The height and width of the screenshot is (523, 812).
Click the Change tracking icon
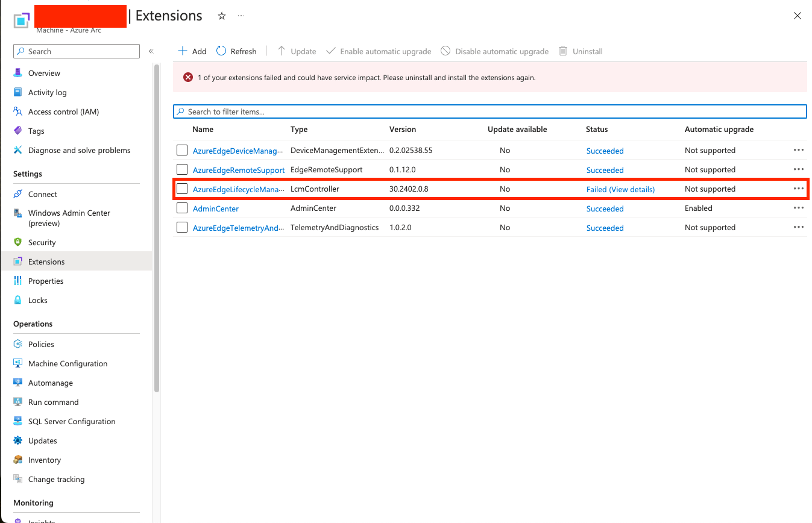18,479
